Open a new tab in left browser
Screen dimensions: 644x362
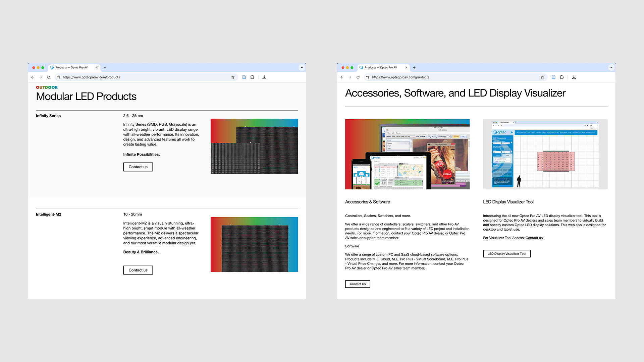[x=105, y=67]
